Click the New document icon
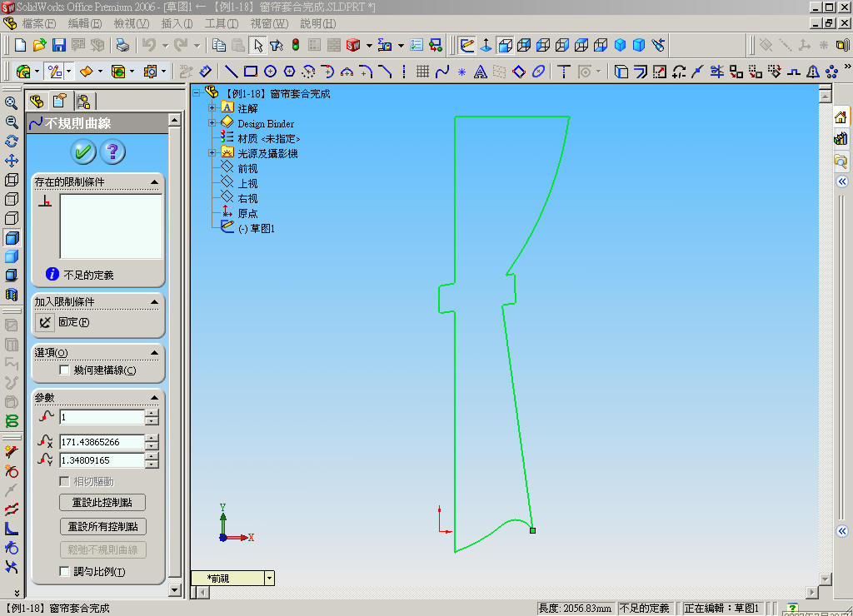The width and height of the screenshot is (853, 616). point(20,45)
